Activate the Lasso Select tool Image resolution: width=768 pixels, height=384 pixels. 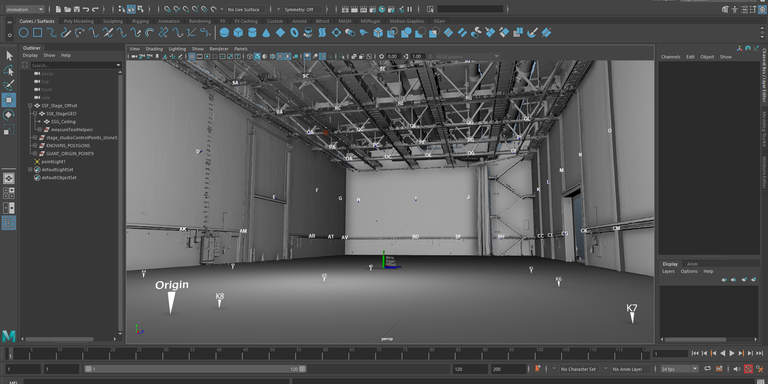click(x=9, y=71)
